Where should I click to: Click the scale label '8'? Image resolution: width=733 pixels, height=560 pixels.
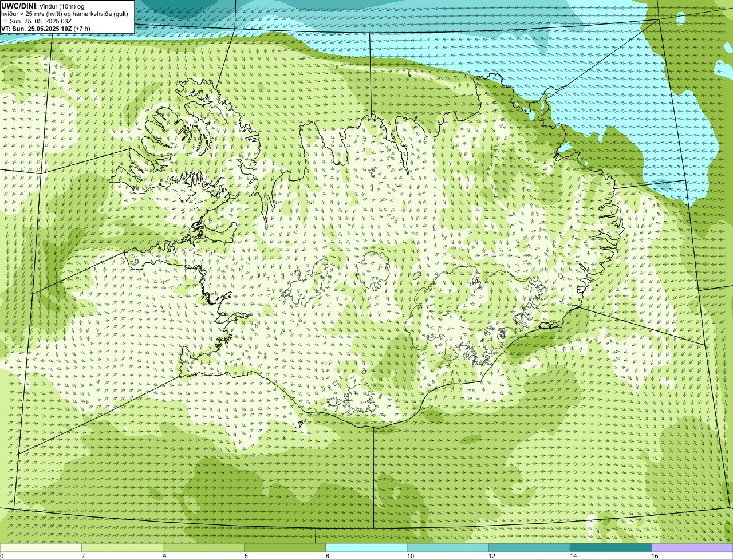pyautogui.click(x=328, y=556)
